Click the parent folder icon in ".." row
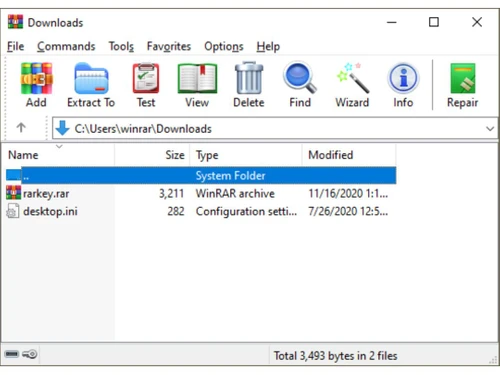 tap(14, 175)
